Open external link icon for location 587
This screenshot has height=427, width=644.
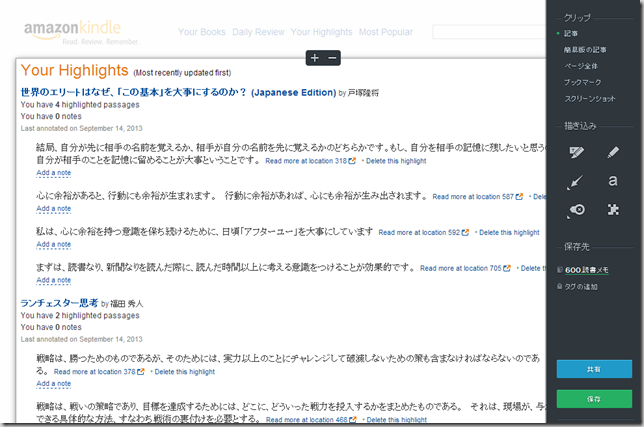click(519, 197)
